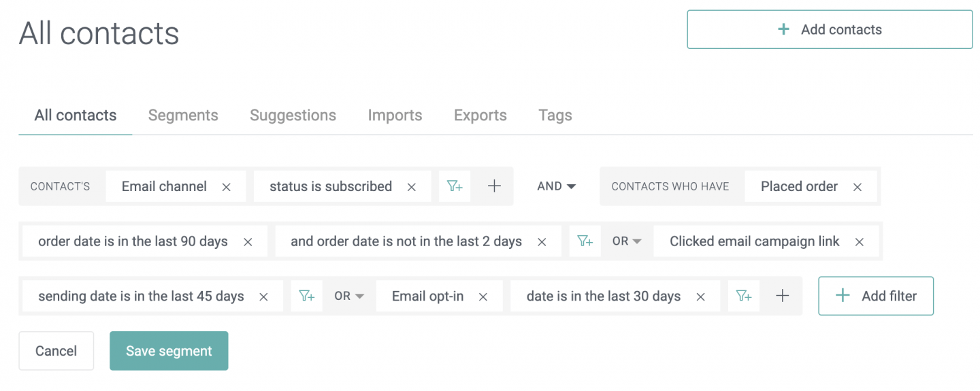Delete the order date last 90 days condition

pyautogui.click(x=248, y=242)
